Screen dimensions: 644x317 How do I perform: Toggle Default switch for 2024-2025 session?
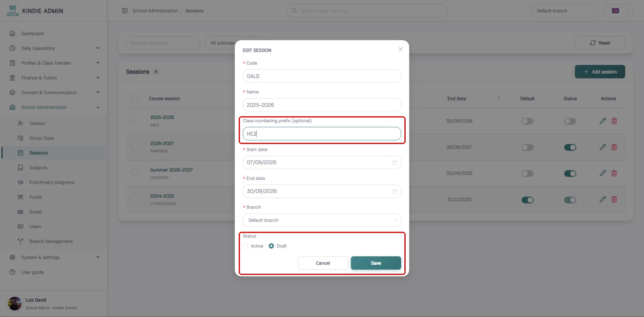coord(527,200)
